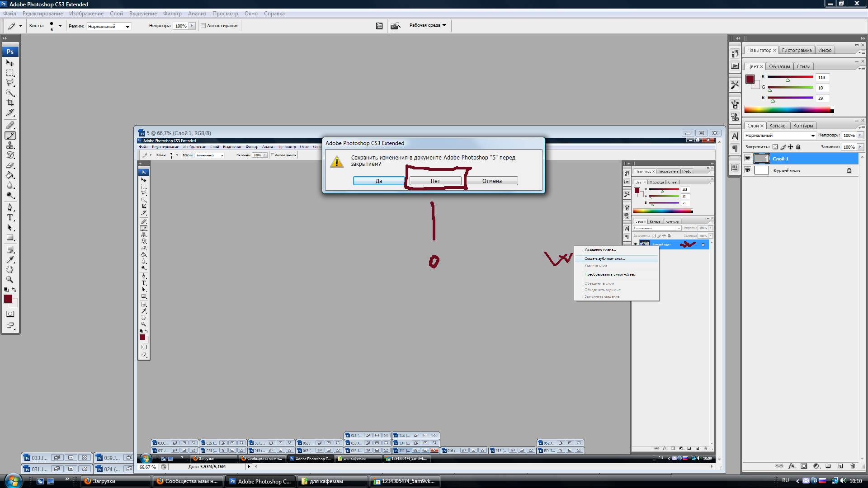Click the Да button in dialog
Viewport: 868px width, 488px height.
[x=378, y=181]
